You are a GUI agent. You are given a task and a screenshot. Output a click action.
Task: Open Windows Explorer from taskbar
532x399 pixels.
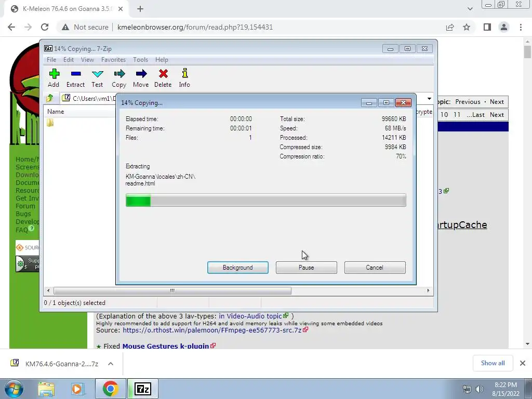coord(46,389)
